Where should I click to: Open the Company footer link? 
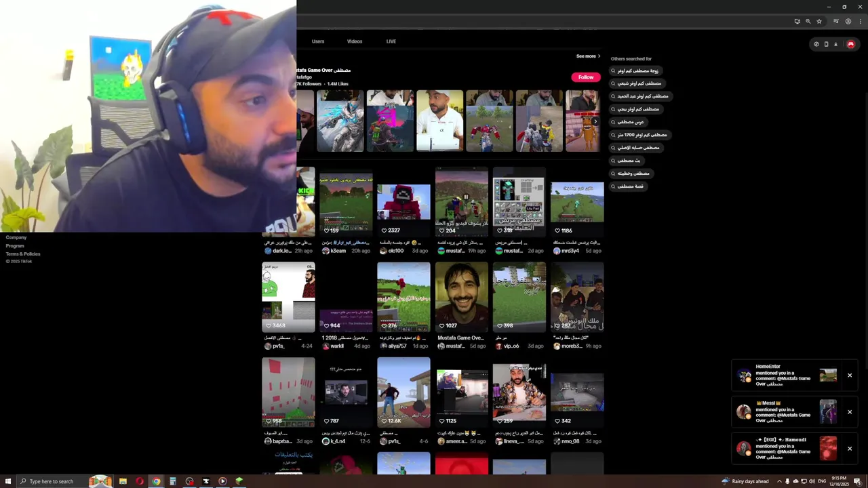16,237
